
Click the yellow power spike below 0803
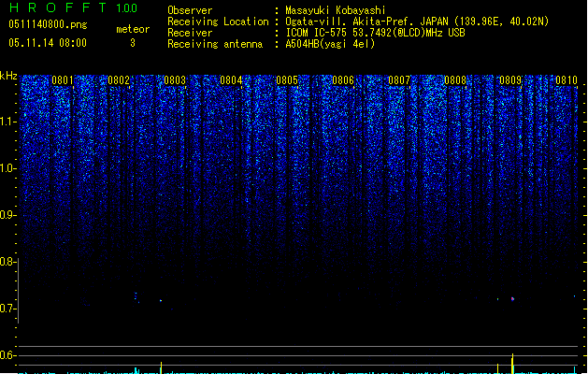[161, 367]
